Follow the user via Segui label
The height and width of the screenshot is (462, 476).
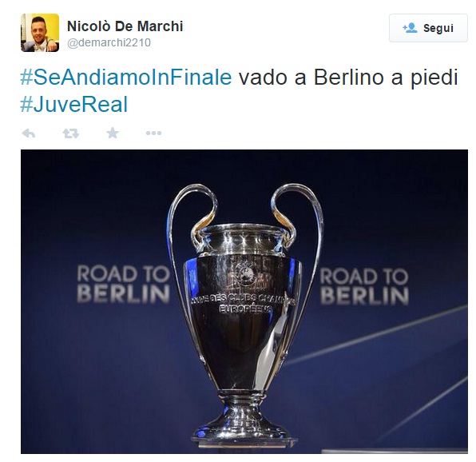tap(438, 28)
